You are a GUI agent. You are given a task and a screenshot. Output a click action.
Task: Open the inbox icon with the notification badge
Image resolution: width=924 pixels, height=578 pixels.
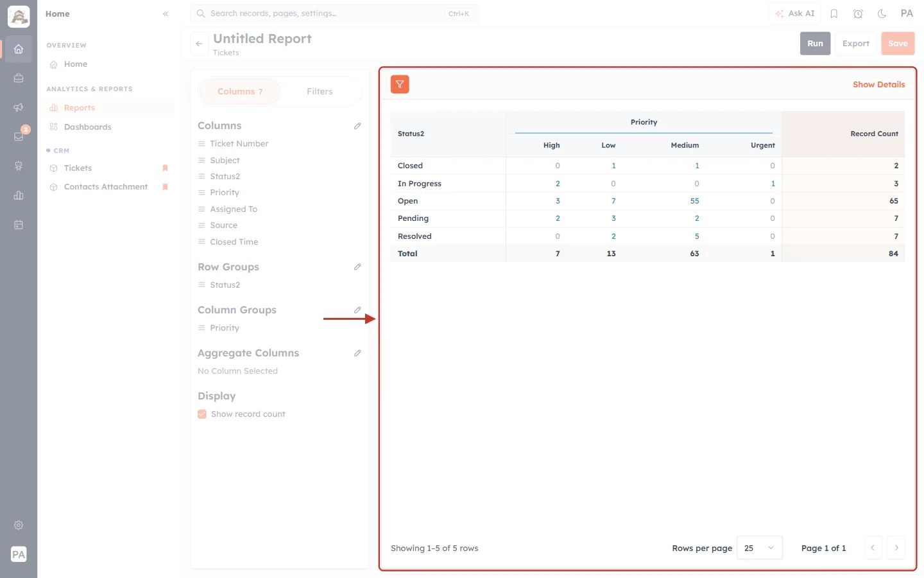(19, 136)
